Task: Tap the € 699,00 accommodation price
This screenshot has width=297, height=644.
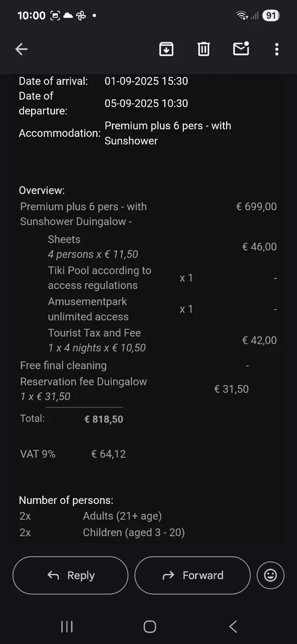Action: click(257, 206)
